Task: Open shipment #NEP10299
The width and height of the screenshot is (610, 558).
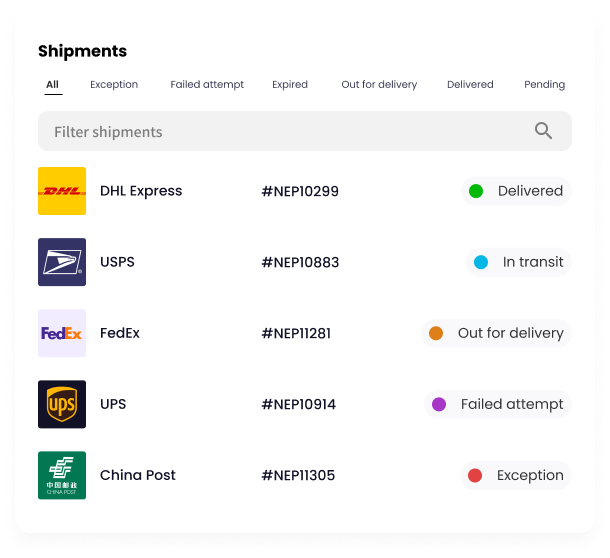Action: [x=300, y=191]
